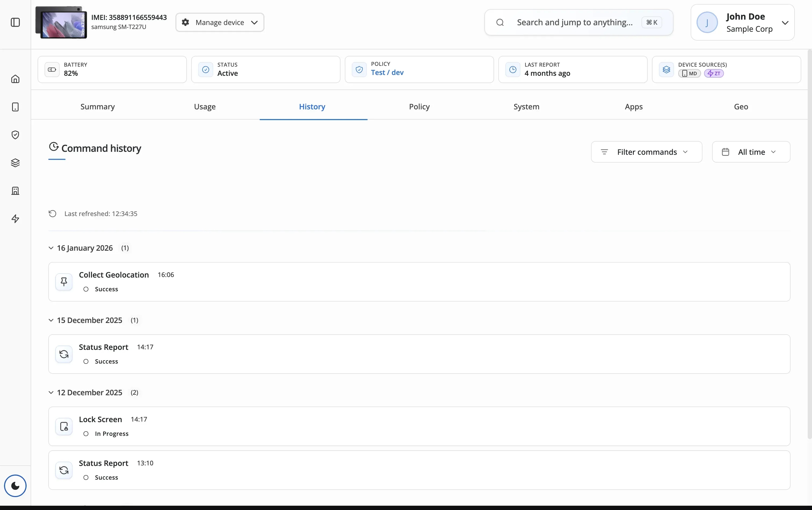Open the Apps tab
Viewport: 812px width, 510px height.
633,107
